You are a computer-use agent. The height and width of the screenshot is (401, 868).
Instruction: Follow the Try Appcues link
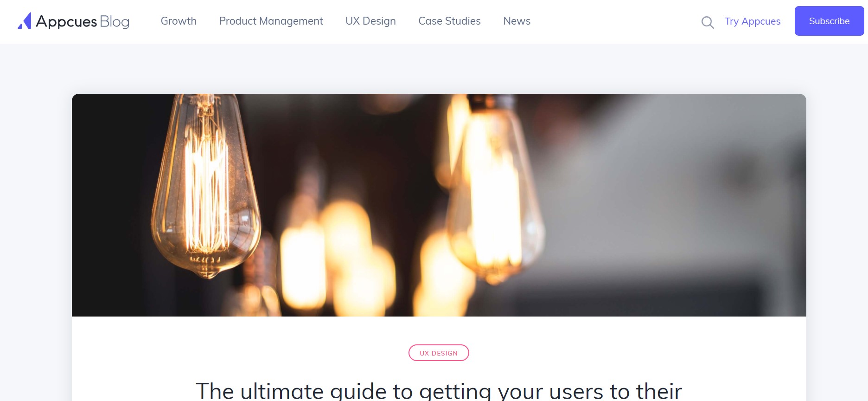[753, 21]
